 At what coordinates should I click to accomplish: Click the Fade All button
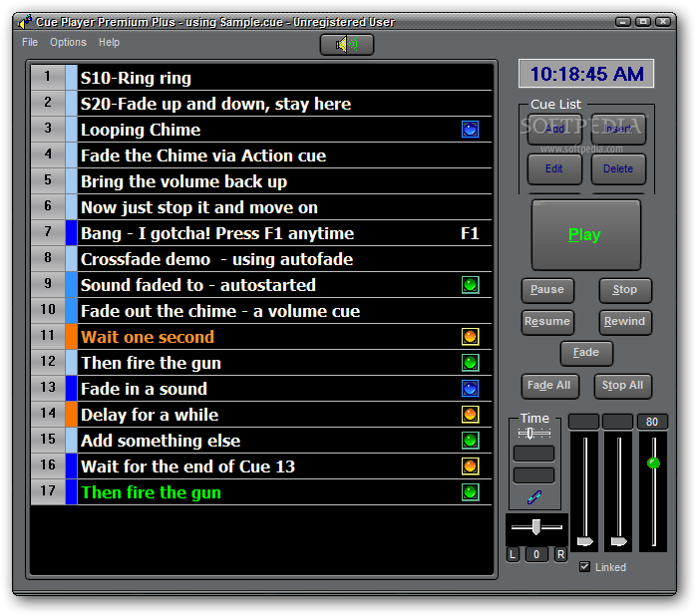pyautogui.click(x=549, y=386)
